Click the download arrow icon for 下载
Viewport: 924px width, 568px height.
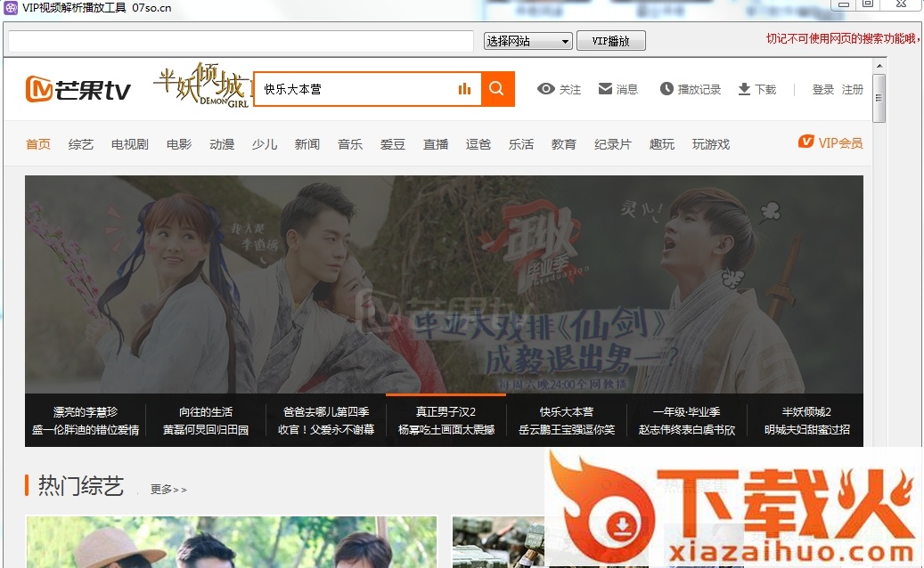pos(744,89)
